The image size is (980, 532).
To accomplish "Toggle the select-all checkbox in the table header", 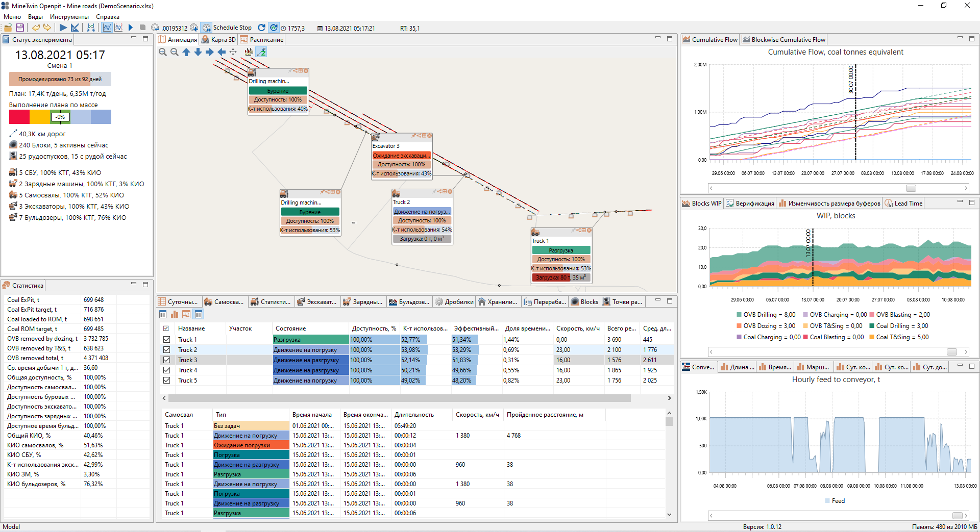I will click(166, 328).
